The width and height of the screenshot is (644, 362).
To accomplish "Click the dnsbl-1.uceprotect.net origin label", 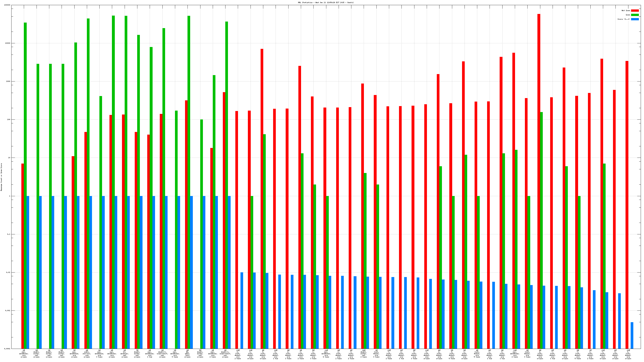I will click(225, 354).
